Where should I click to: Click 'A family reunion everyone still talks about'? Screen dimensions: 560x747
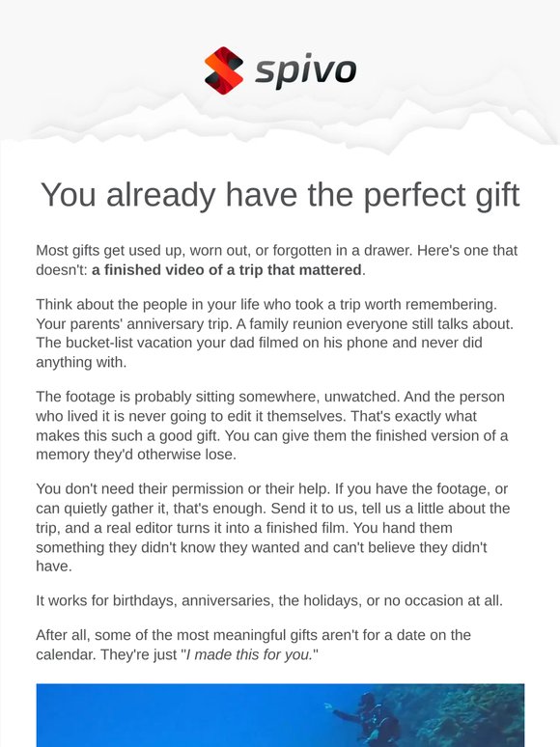click(x=375, y=324)
